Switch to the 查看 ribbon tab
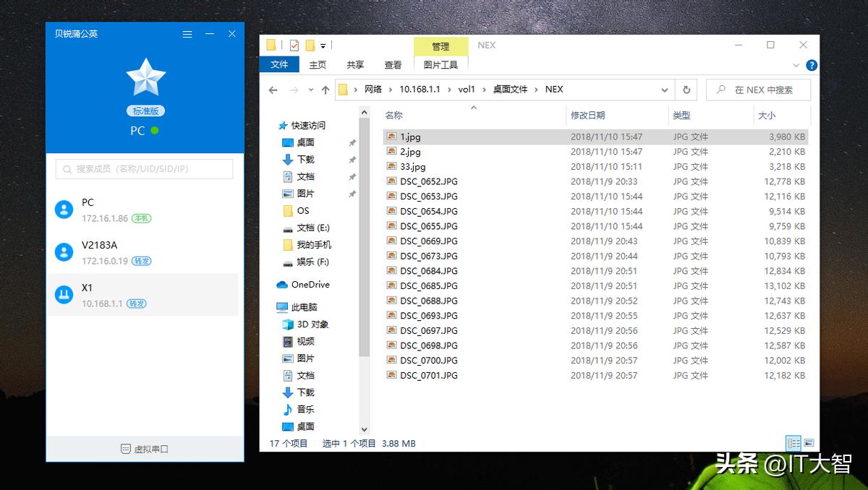The height and width of the screenshot is (490, 868). click(393, 64)
